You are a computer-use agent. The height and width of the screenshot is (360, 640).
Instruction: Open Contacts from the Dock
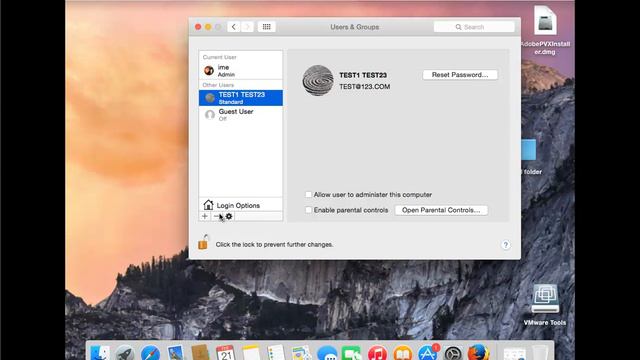click(200, 352)
